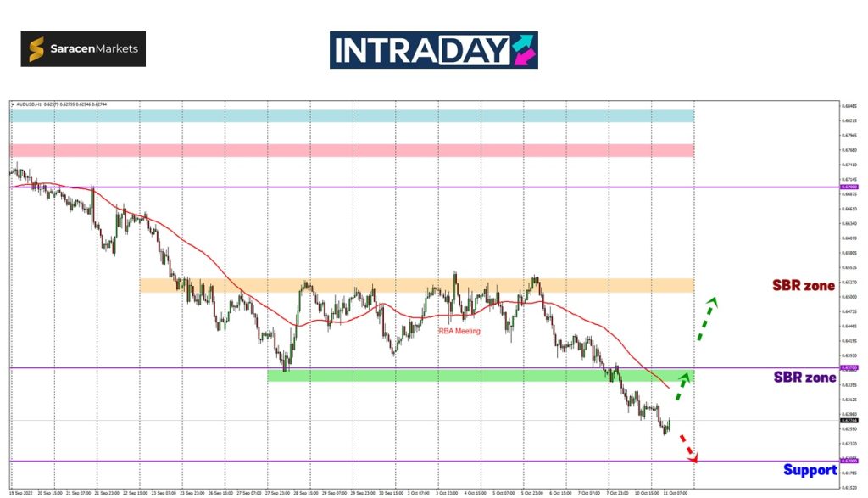The height and width of the screenshot is (498, 868).
Task: Click the purple SBR zone label
Action: [804, 377]
